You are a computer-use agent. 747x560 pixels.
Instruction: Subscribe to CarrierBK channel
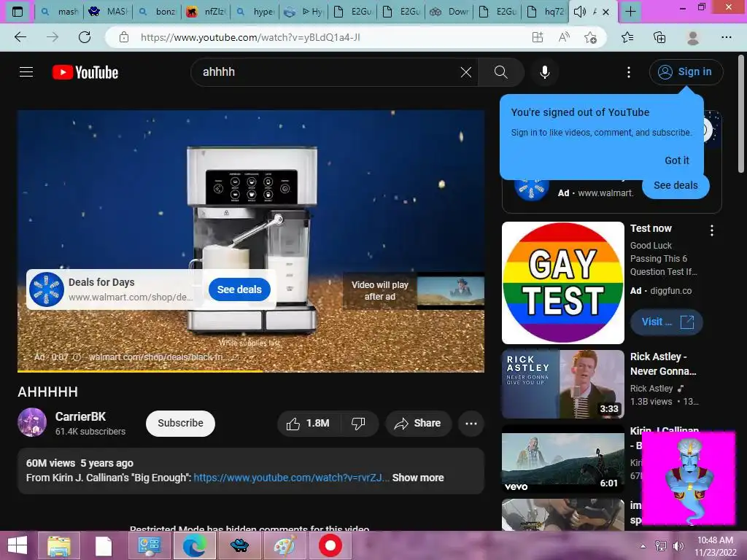click(x=181, y=424)
